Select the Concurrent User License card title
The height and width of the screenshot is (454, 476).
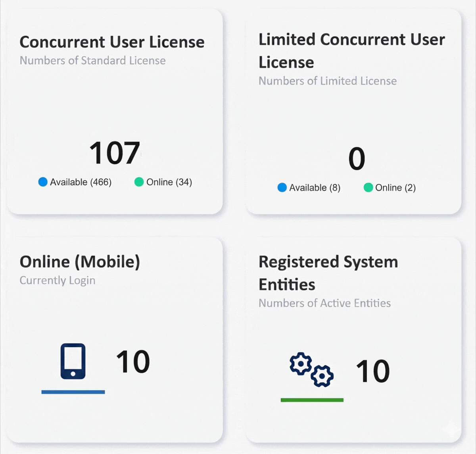click(x=112, y=42)
